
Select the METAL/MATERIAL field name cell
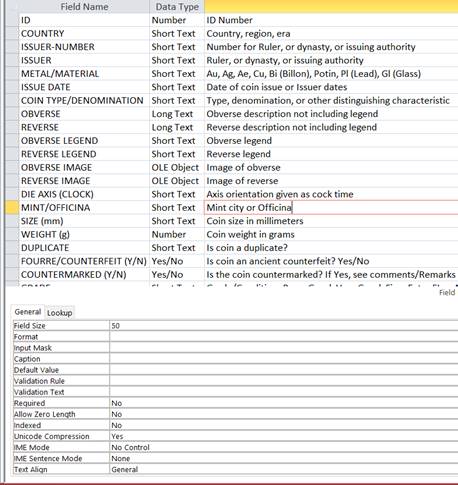84,74
